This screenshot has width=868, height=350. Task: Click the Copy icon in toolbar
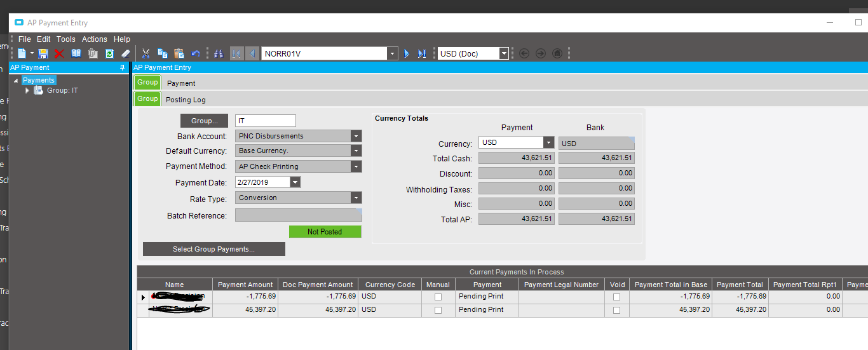pyautogui.click(x=162, y=54)
